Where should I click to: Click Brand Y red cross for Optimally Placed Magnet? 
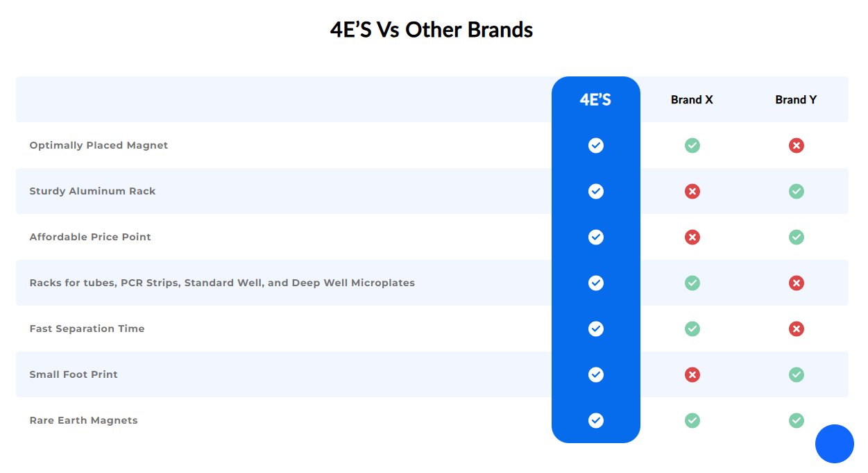[x=797, y=145]
